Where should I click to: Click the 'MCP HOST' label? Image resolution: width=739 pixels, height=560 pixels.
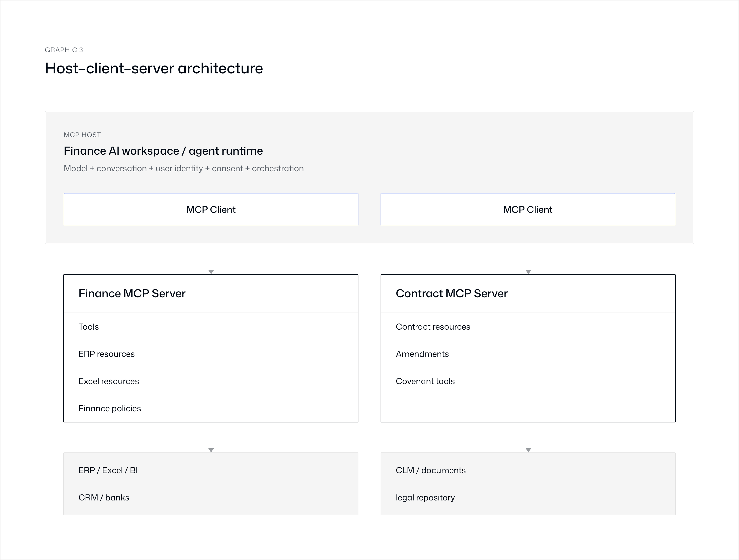click(82, 135)
